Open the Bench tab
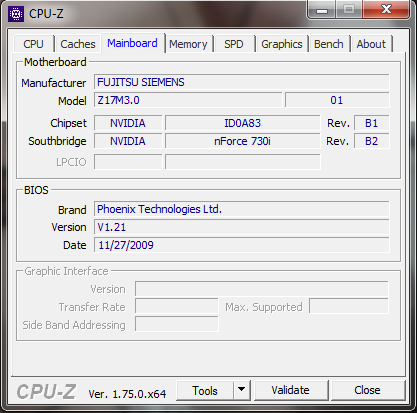This screenshot has height=413, width=417. [x=329, y=44]
